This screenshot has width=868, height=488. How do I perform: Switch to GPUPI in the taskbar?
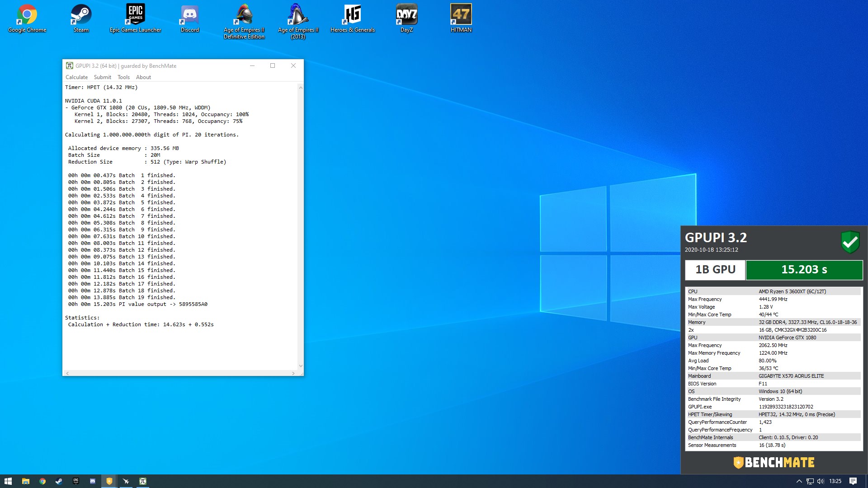click(142, 481)
